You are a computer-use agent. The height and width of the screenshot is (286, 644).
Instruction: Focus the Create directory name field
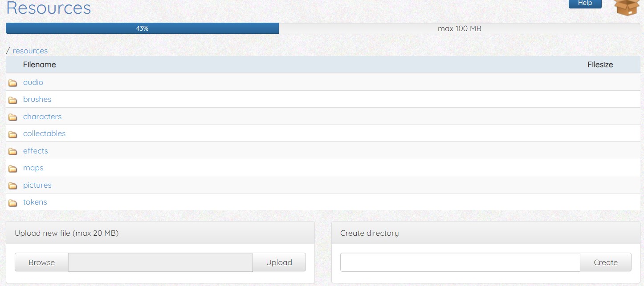(x=460, y=262)
